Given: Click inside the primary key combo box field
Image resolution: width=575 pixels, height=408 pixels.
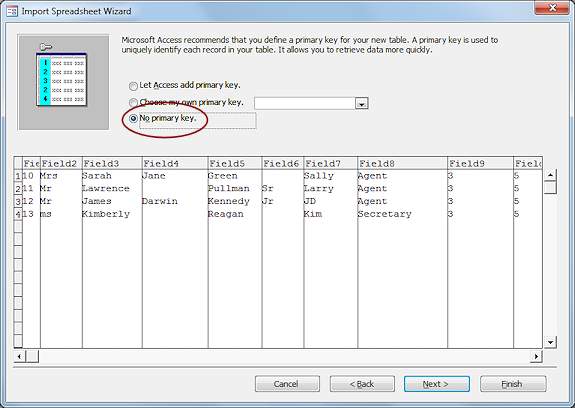Looking at the screenshot, I should 305,103.
